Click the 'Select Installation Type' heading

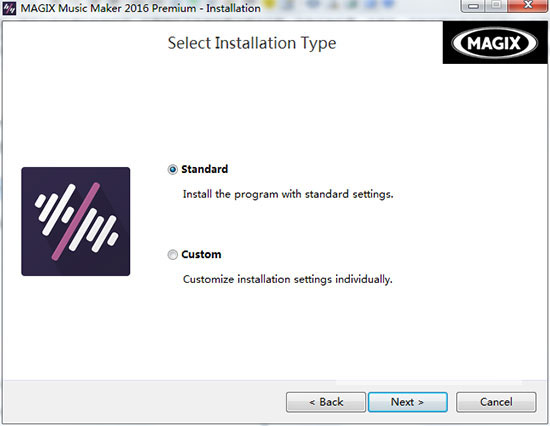pos(252,44)
